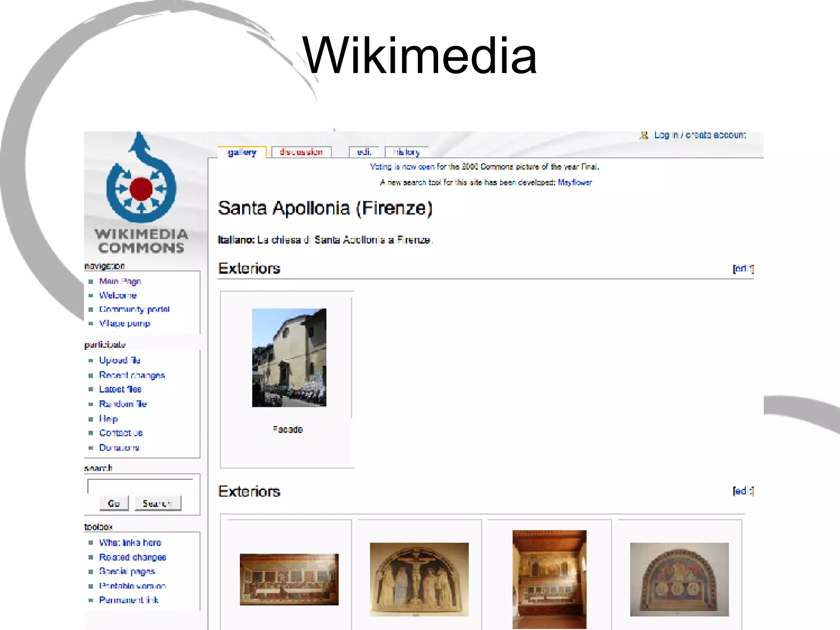Open the gallery tab

pyautogui.click(x=242, y=152)
